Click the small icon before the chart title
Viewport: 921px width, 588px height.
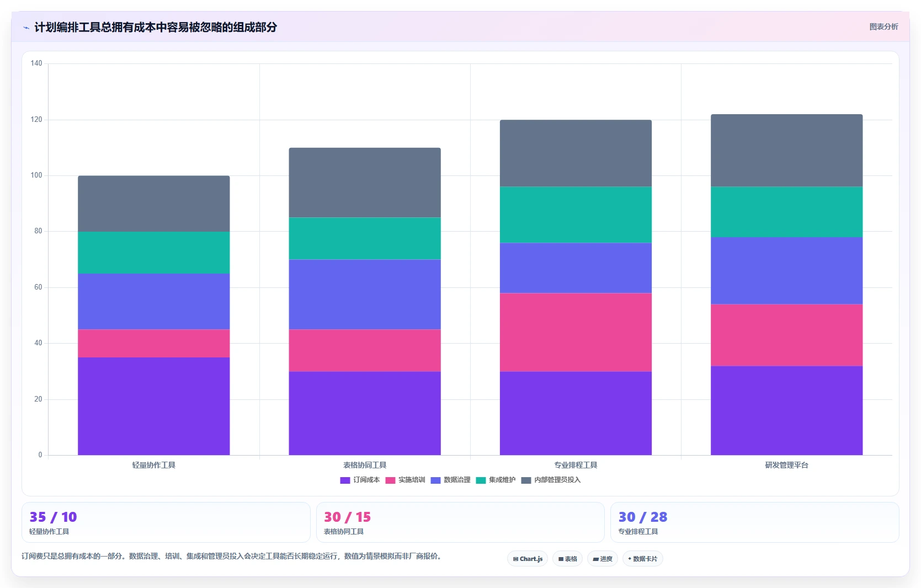point(26,28)
